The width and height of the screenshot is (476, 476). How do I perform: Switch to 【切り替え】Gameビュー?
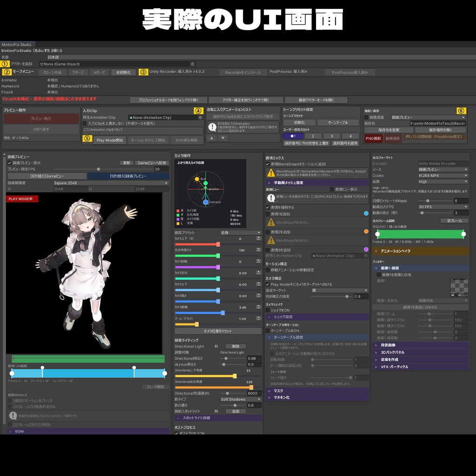[x=47, y=176]
